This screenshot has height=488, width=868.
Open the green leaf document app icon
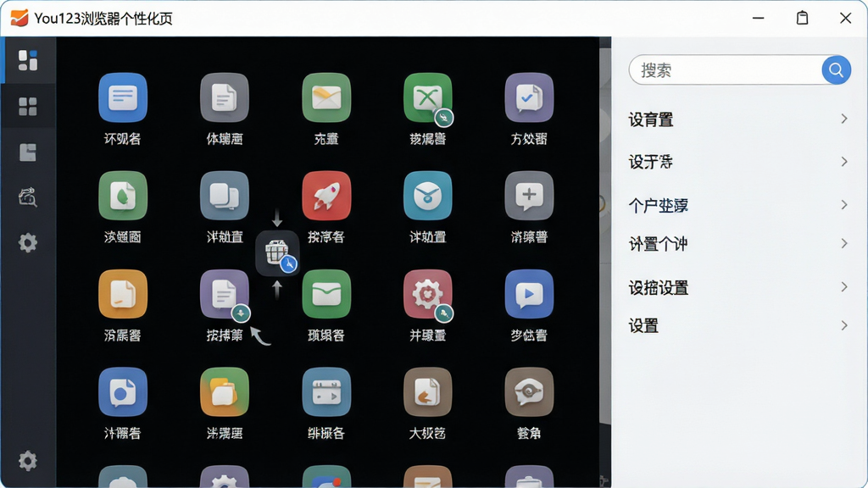(123, 196)
